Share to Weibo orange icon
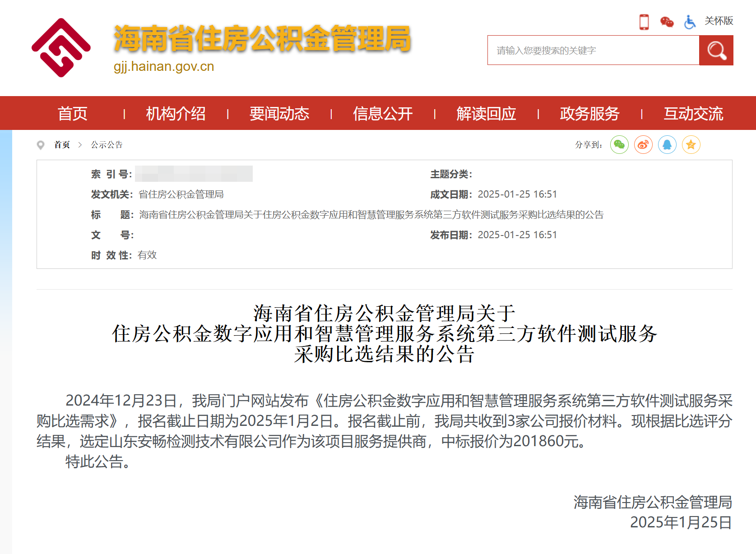 click(x=643, y=145)
